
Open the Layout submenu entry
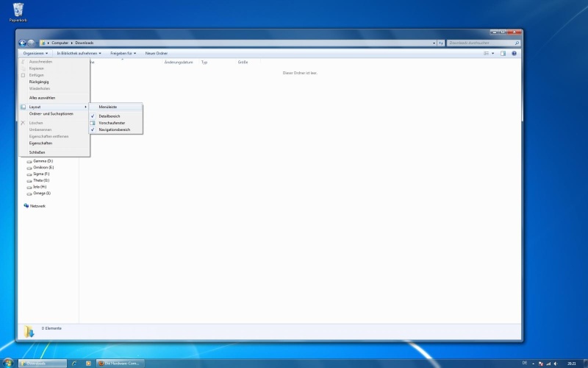54,107
